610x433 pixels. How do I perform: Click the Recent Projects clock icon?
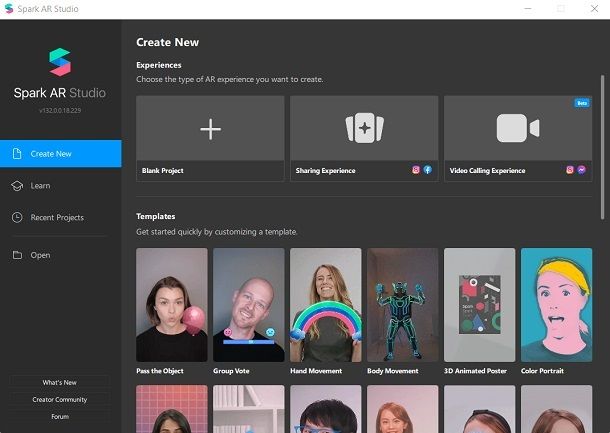17,217
